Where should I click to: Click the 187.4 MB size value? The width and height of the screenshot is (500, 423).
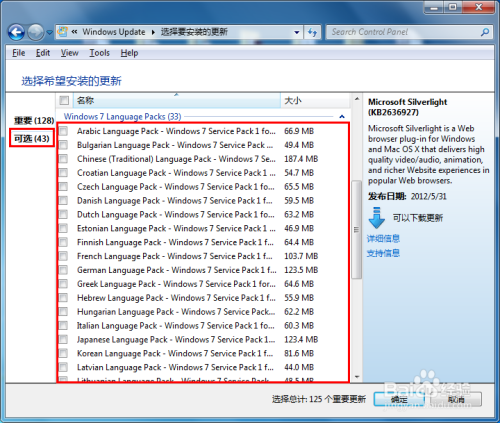301,159
